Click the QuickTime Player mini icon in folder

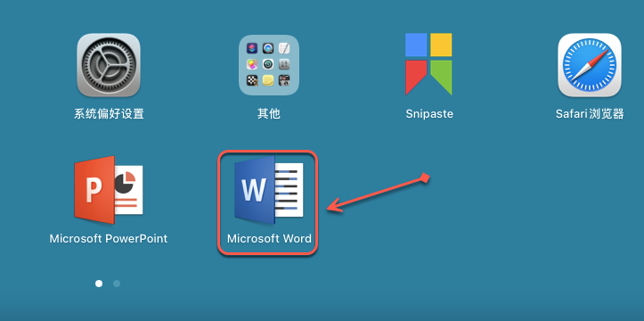click(268, 48)
